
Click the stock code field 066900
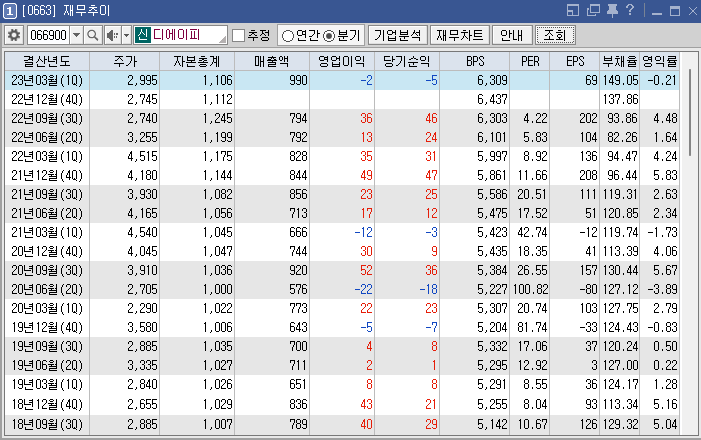[48, 35]
